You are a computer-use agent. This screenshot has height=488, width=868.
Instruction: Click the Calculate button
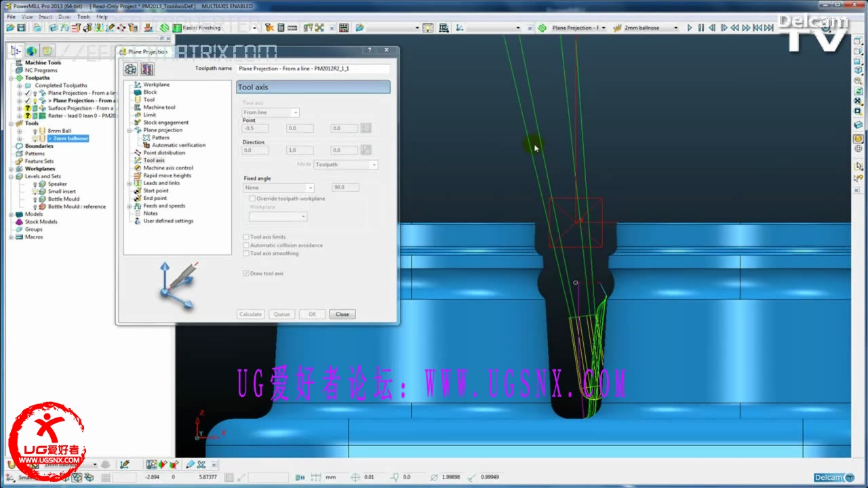pyautogui.click(x=250, y=314)
